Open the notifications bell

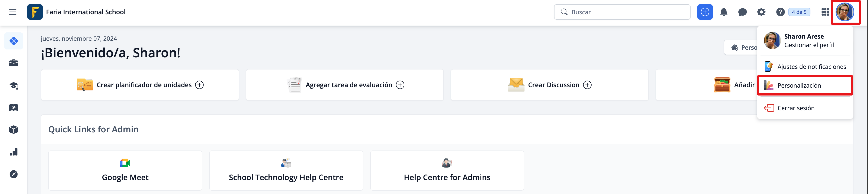(723, 12)
